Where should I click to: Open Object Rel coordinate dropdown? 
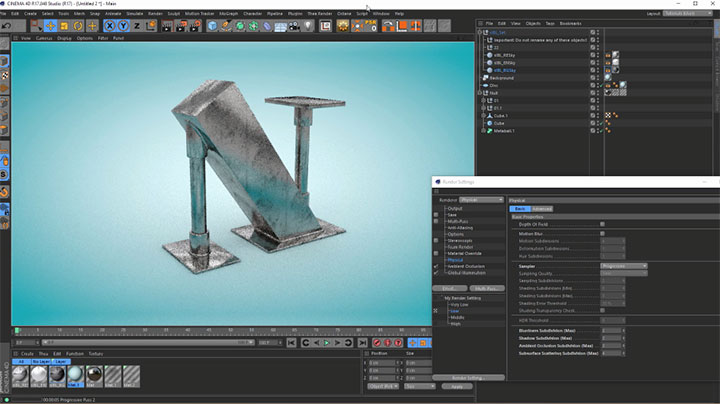pyautogui.click(x=383, y=387)
